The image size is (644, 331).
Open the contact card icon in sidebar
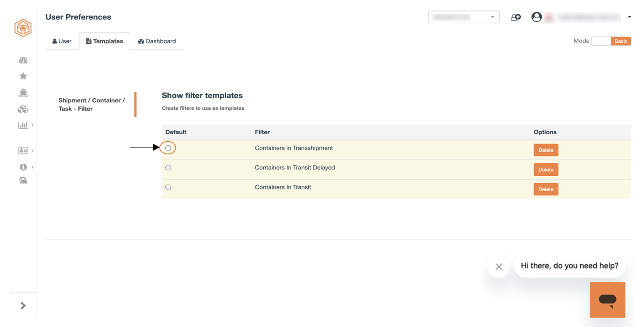[x=23, y=150]
